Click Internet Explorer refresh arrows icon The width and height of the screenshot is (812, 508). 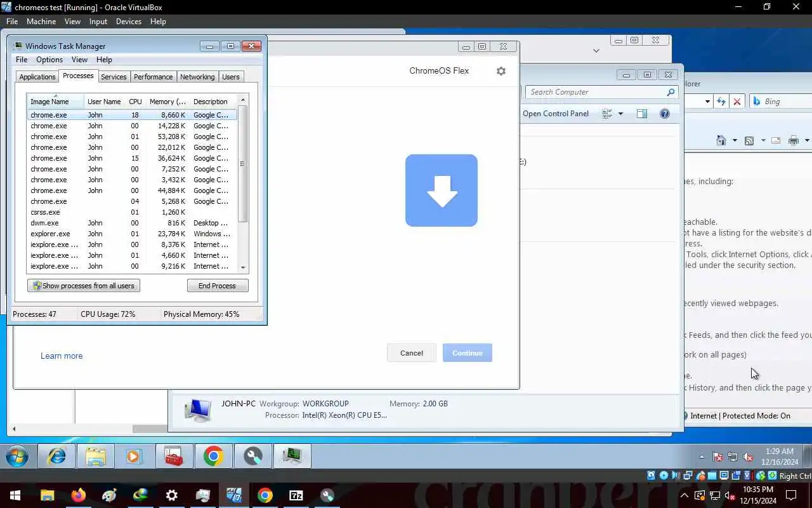coord(721,102)
